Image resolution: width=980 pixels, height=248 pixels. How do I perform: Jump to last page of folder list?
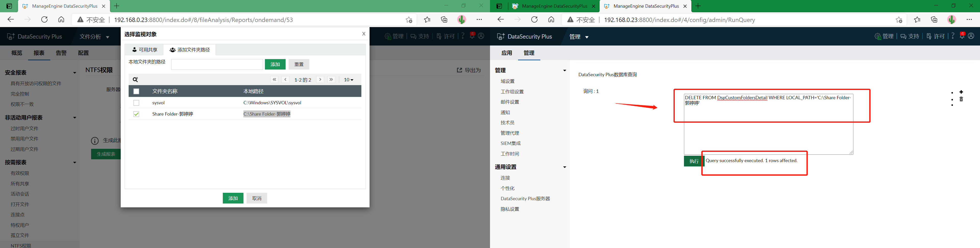pyautogui.click(x=331, y=80)
